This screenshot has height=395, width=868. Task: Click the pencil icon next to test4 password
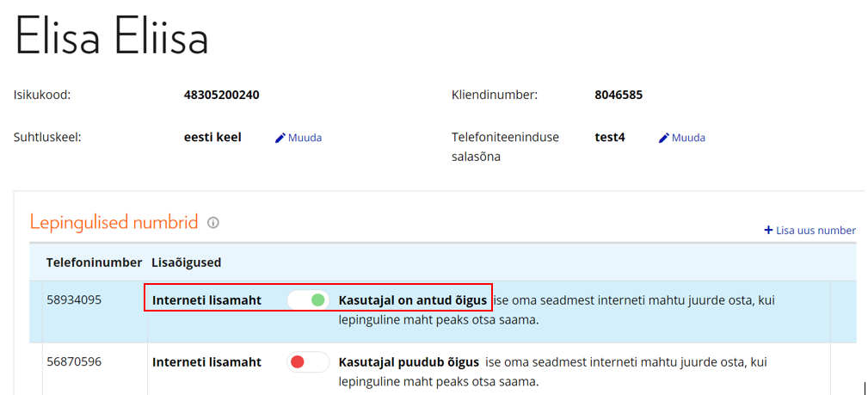coord(663,138)
